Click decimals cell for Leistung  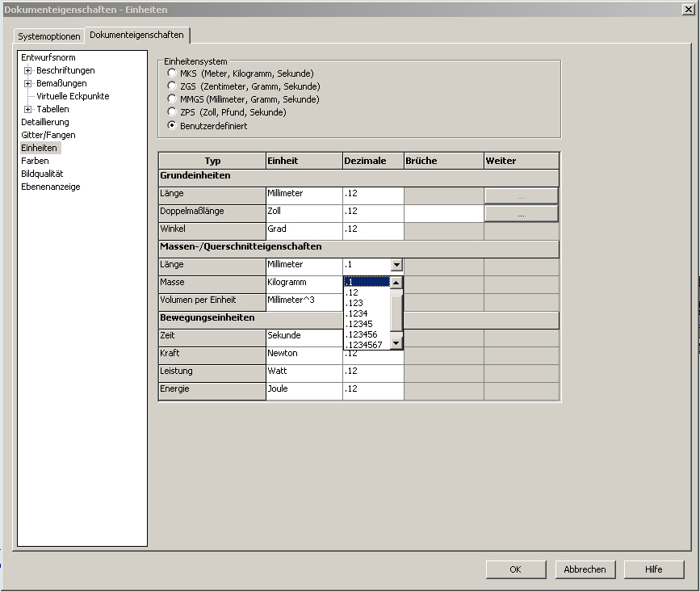373,374
